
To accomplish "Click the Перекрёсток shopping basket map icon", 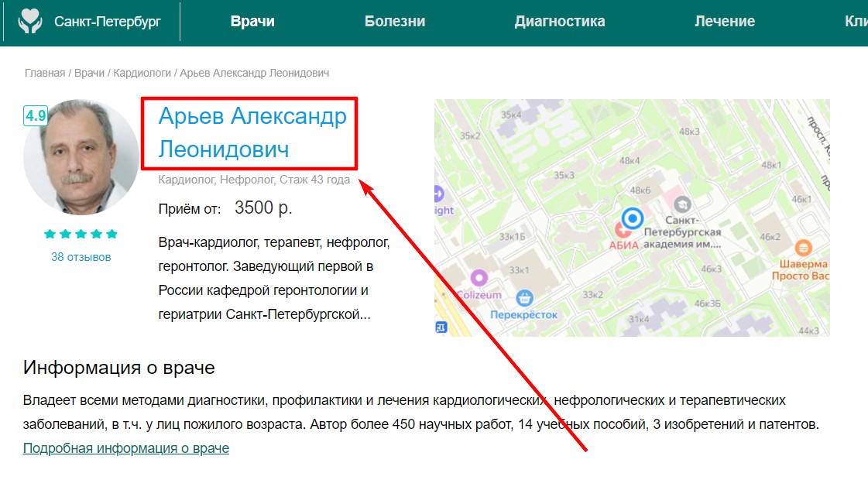I will click(525, 297).
